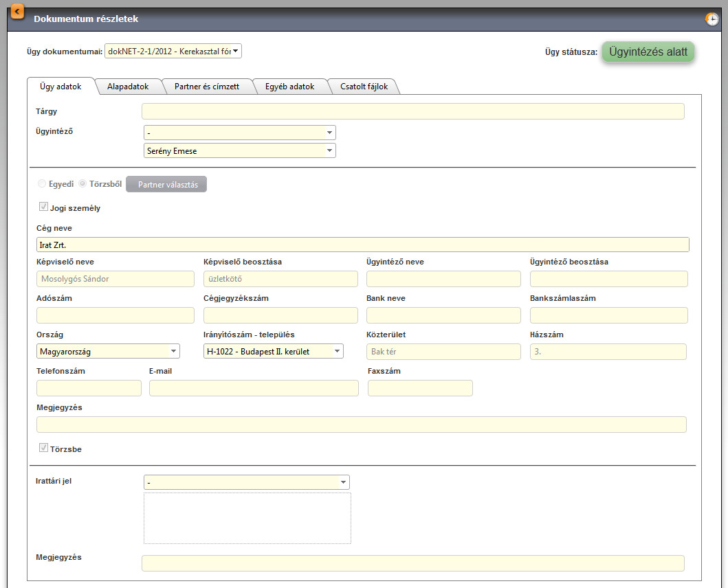This screenshot has width=728, height=588.
Task: Expand the Irattári jel dropdown
Action: (x=247, y=482)
